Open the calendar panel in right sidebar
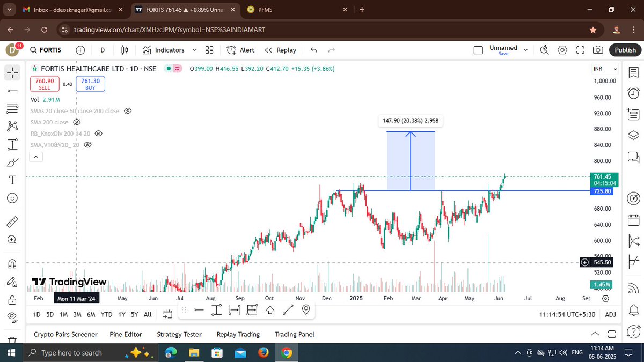The image size is (644, 362). click(x=633, y=219)
